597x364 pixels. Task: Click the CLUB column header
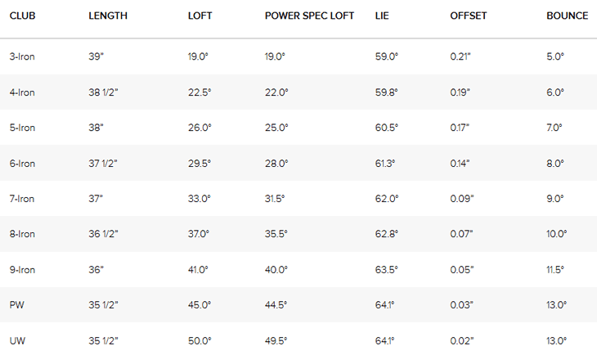22,16
